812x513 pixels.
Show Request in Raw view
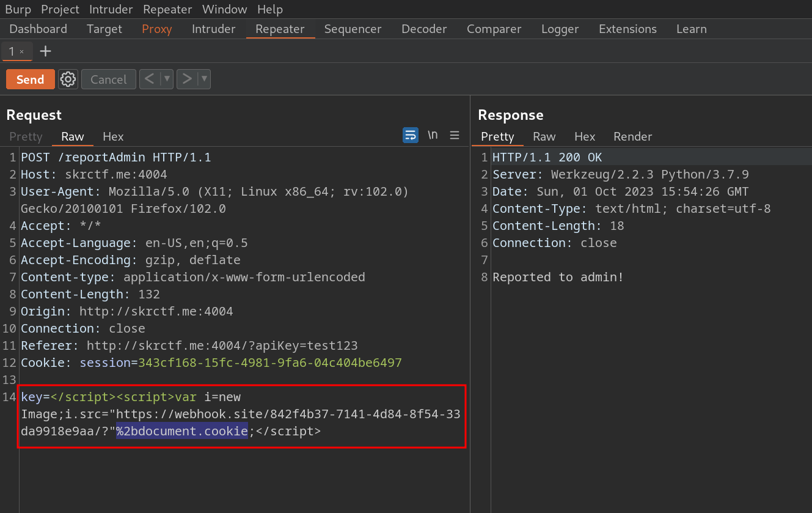[73, 136]
